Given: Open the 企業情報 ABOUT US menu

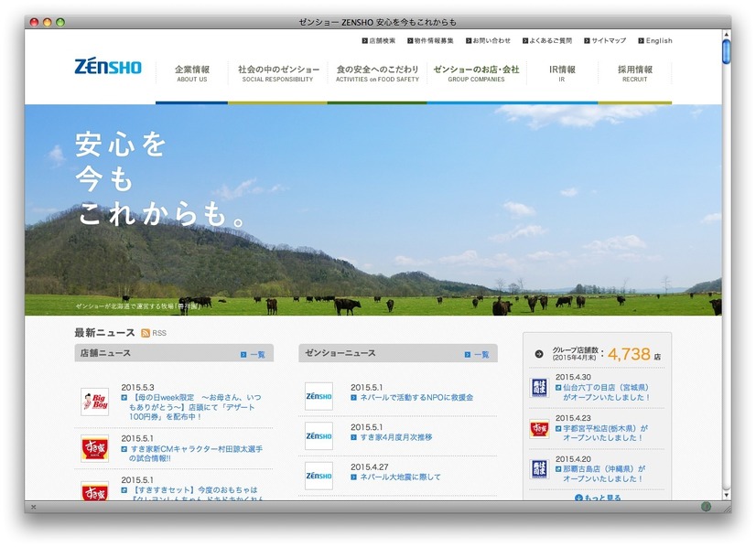Looking at the screenshot, I should point(192,73).
